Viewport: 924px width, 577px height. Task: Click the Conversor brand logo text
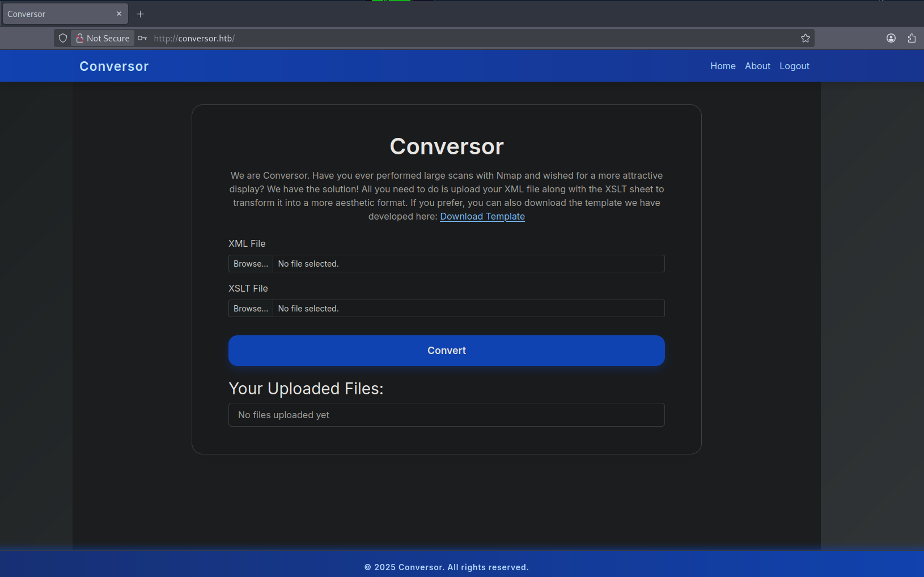click(114, 66)
